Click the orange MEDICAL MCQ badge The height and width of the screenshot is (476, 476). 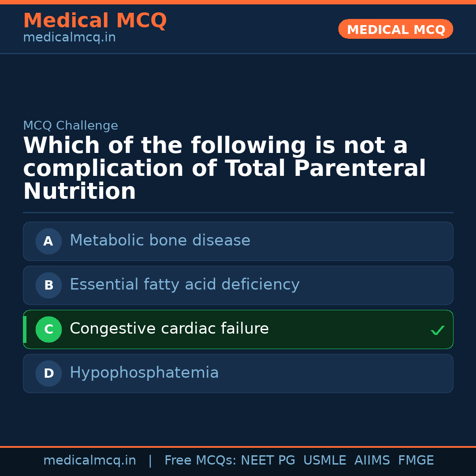pyautogui.click(x=395, y=29)
